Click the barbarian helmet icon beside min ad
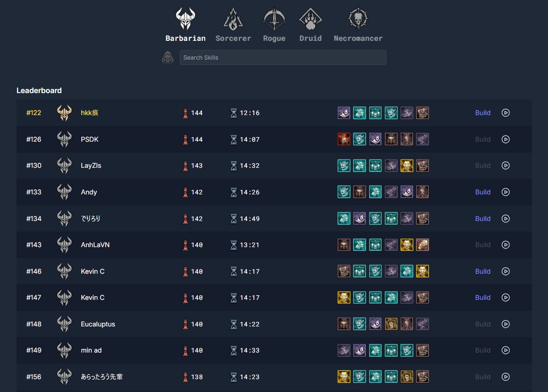Screen dimensions: 548x392 (x=64, y=350)
